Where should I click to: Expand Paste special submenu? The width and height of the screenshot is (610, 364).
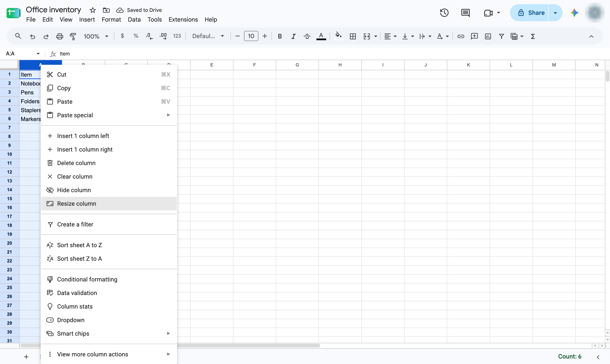click(109, 115)
